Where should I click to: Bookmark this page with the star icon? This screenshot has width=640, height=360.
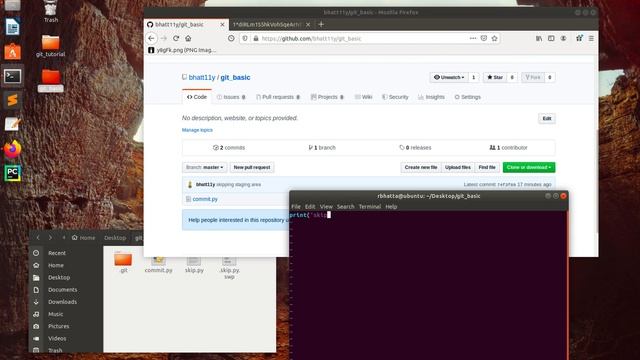coord(495,38)
